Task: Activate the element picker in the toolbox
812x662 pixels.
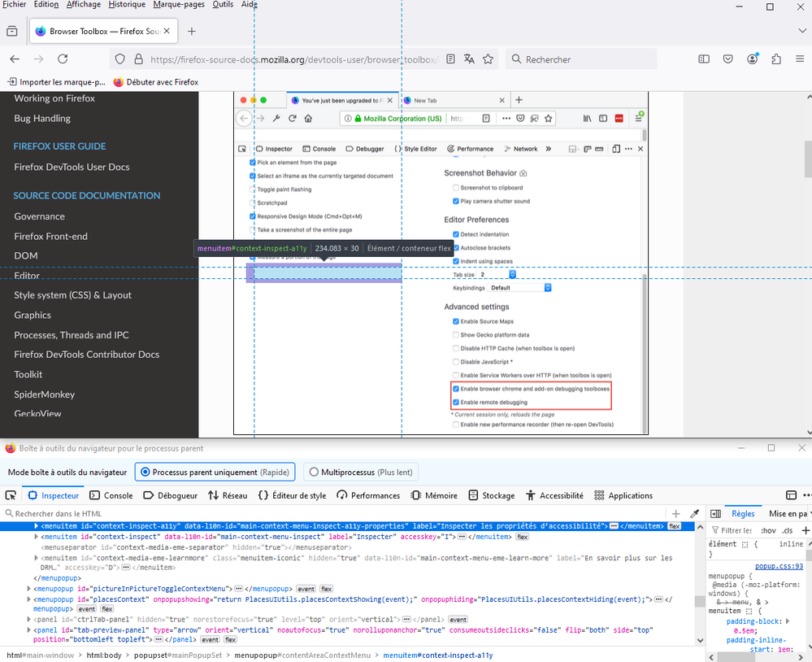Action: [x=11, y=495]
